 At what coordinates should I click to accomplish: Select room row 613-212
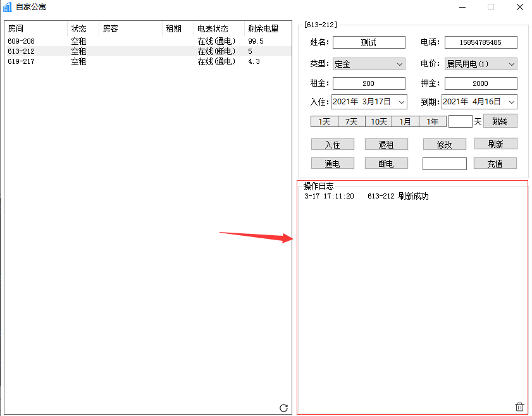(149, 51)
